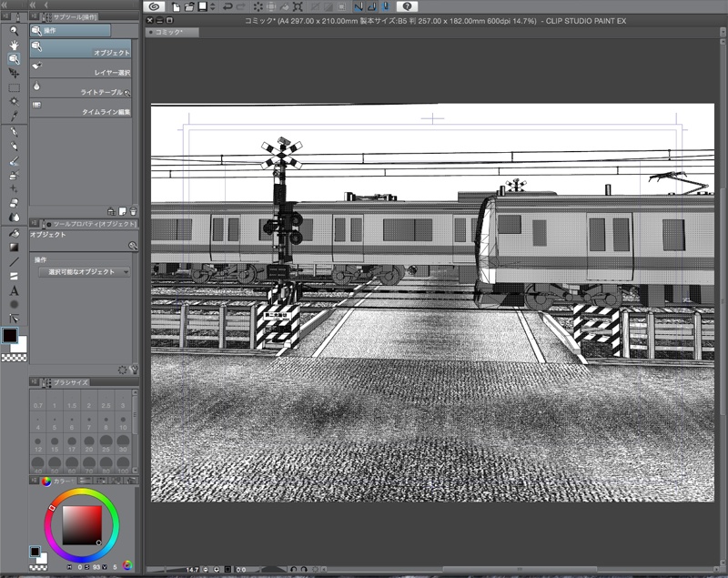Collapse the sub tool dock arrows

coord(34,5)
